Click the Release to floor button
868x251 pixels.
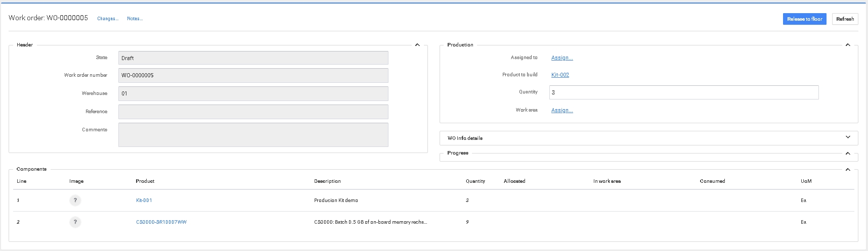pos(804,19)
